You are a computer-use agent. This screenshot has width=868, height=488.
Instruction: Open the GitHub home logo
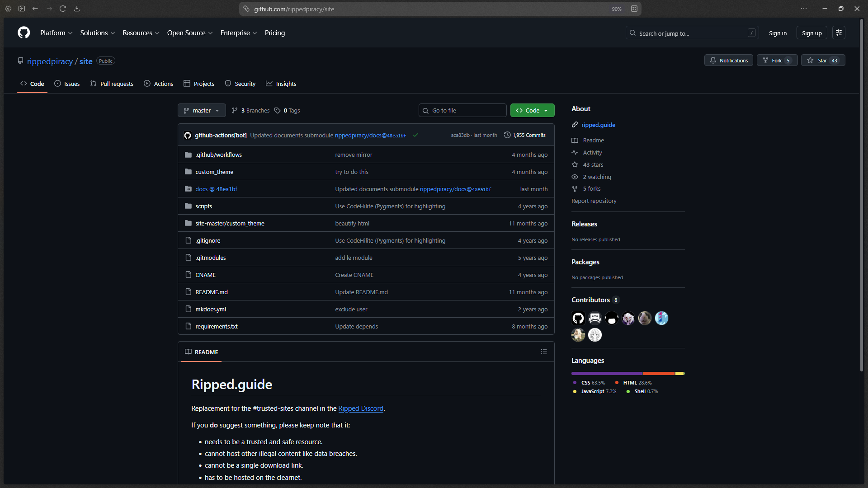pyautogui.click(x=24, y=33)
